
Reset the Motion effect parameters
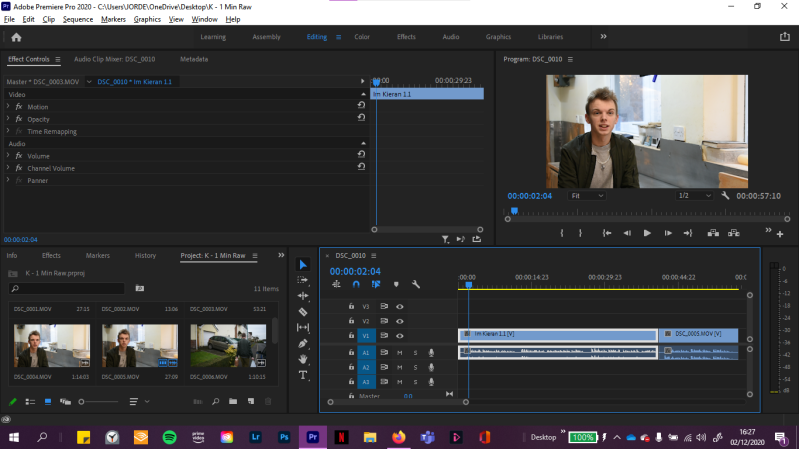coord(361,105)
